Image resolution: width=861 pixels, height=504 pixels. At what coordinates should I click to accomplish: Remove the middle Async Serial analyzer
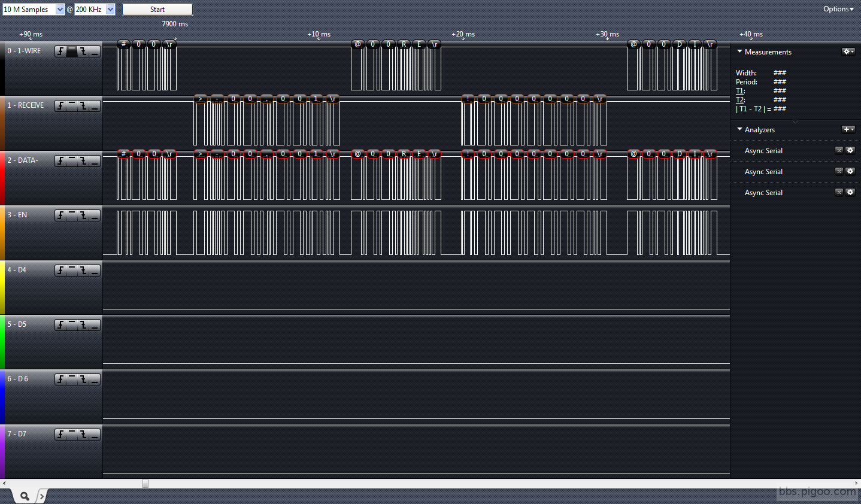coord(839,171)
